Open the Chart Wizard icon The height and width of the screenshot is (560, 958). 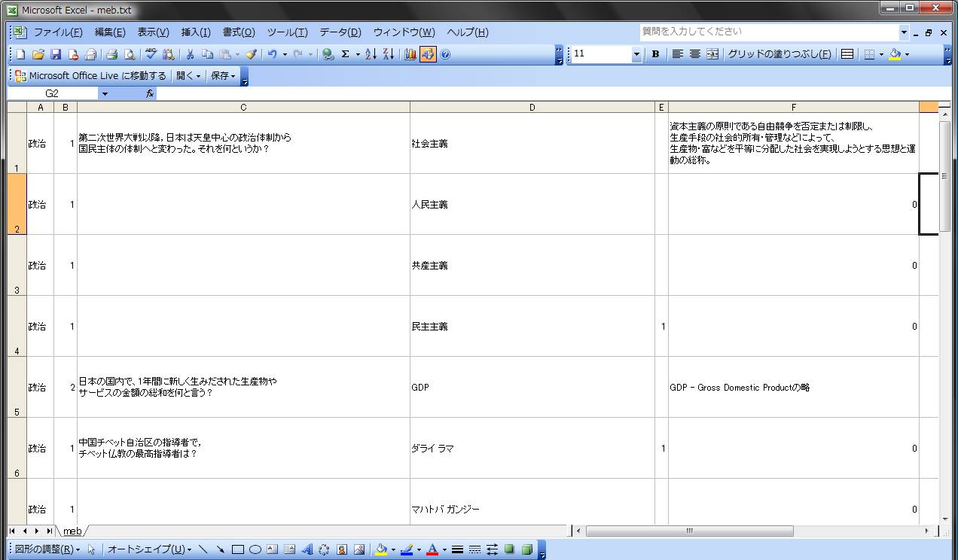pyautogui.click(x=410, y=54)
